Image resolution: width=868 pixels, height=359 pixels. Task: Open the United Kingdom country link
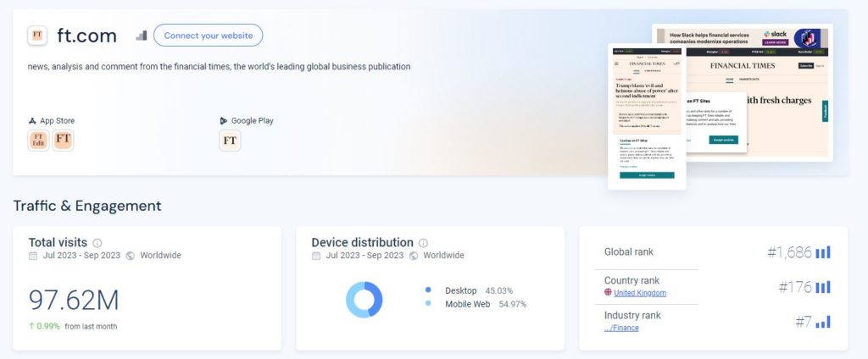pyautogui.click(x=640, y=293)
